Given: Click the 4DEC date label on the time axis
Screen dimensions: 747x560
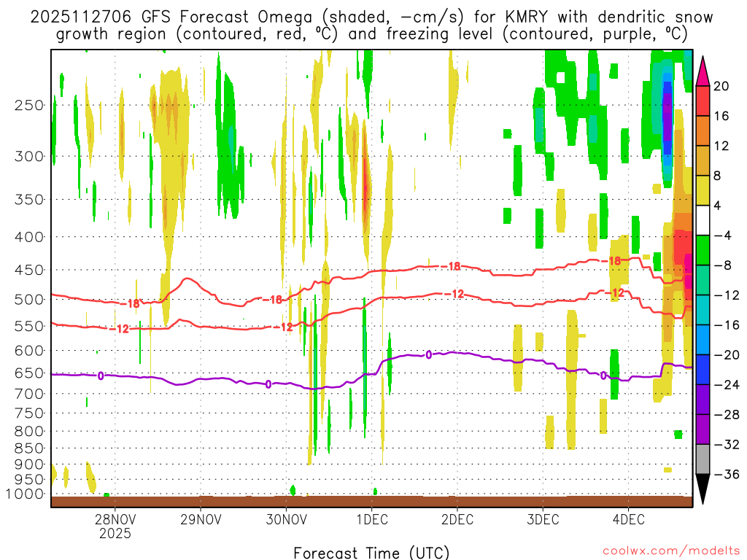Looking at the screenshot, I should click(x=628, y=520).
